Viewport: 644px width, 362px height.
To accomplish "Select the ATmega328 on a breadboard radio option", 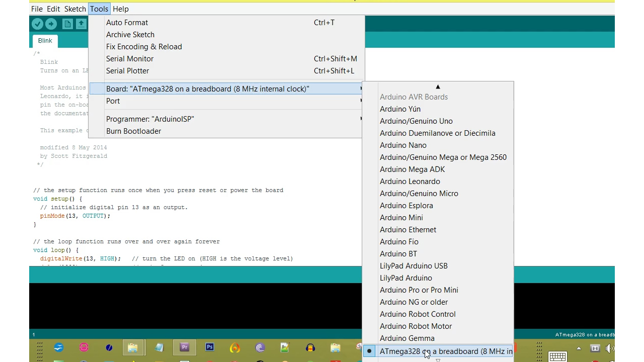I will pyautogui.click(x=438, y=351).
